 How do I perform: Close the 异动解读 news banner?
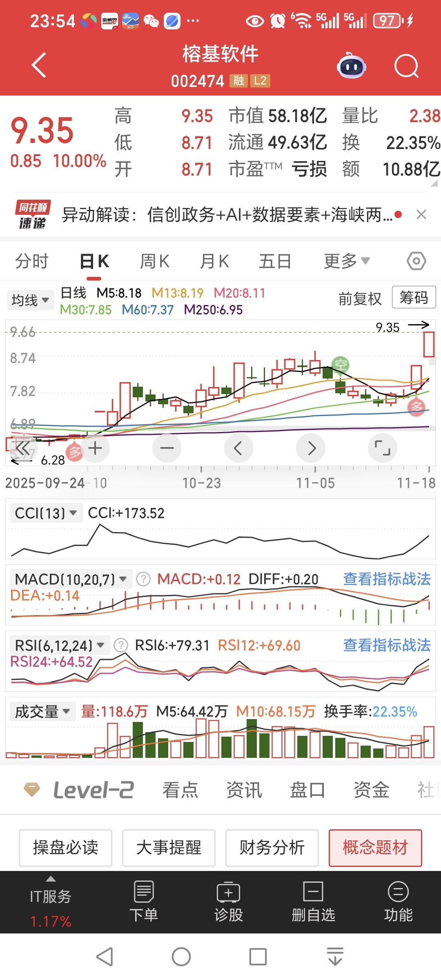click(x=421, y=214)
